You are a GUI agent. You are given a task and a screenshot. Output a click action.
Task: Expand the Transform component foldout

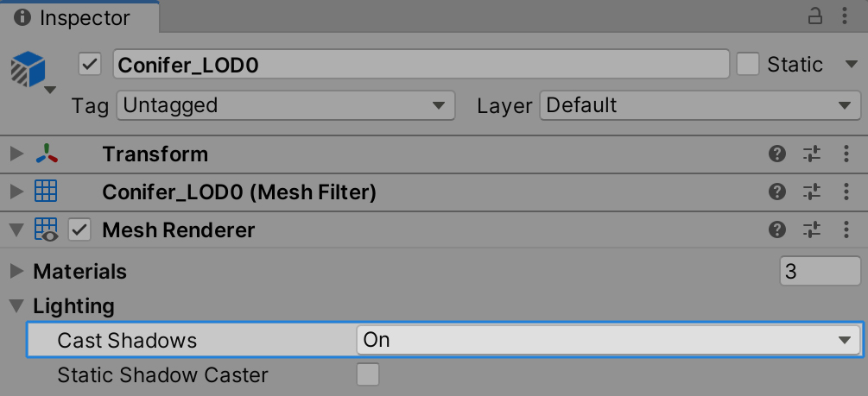click(16, 154)
